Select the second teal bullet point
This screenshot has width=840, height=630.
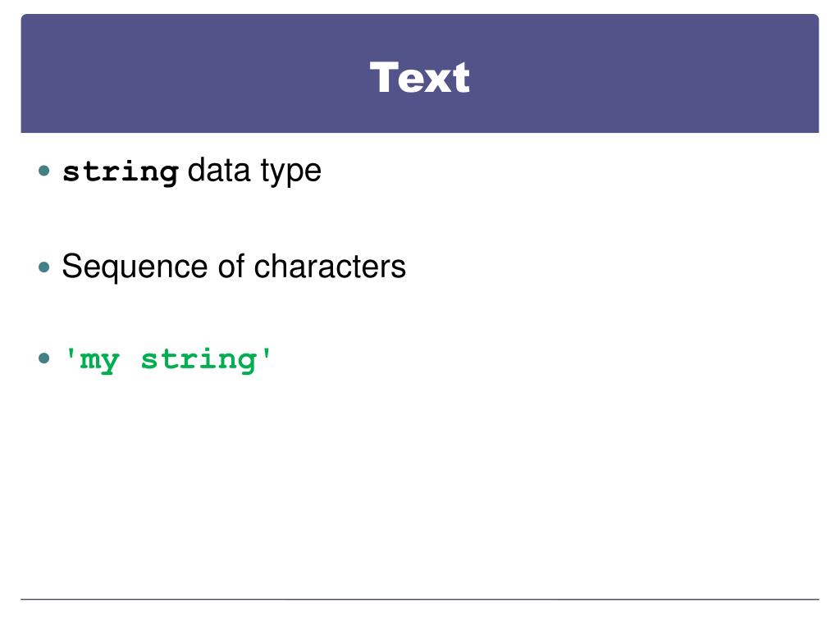[x=44, y=267]
